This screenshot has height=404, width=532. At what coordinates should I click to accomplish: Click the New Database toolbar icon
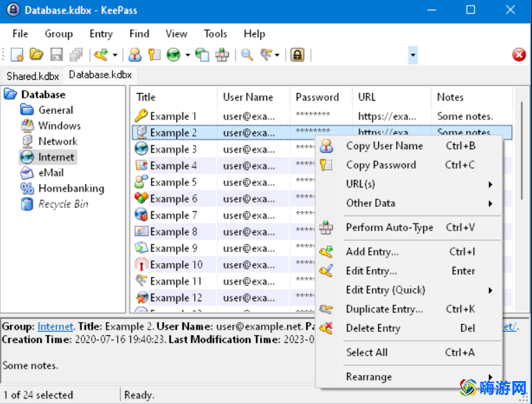[17, 55]
